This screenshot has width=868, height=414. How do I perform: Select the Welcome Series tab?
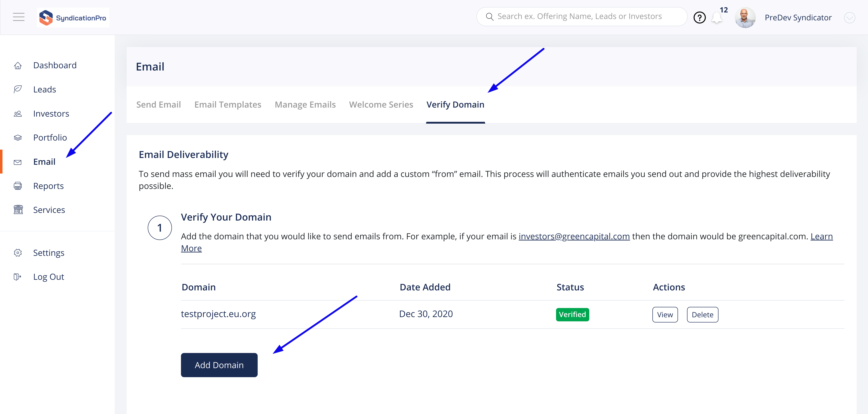tap(381, 105)
